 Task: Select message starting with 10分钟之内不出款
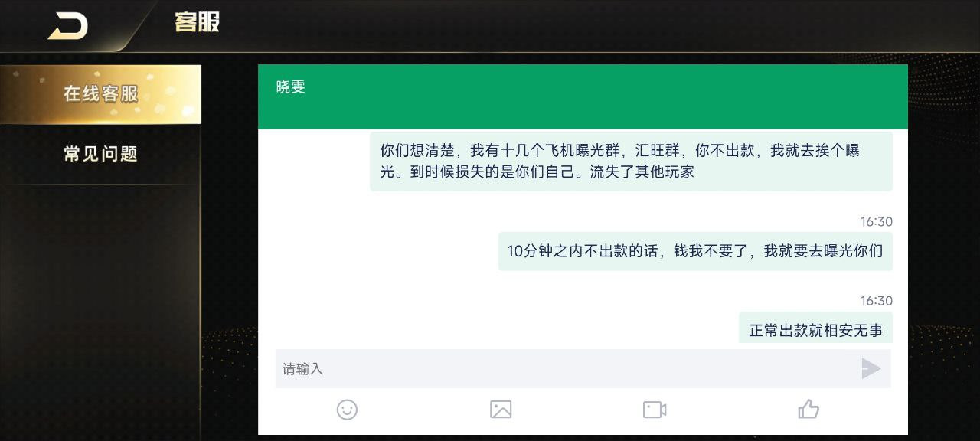[695, 251]
